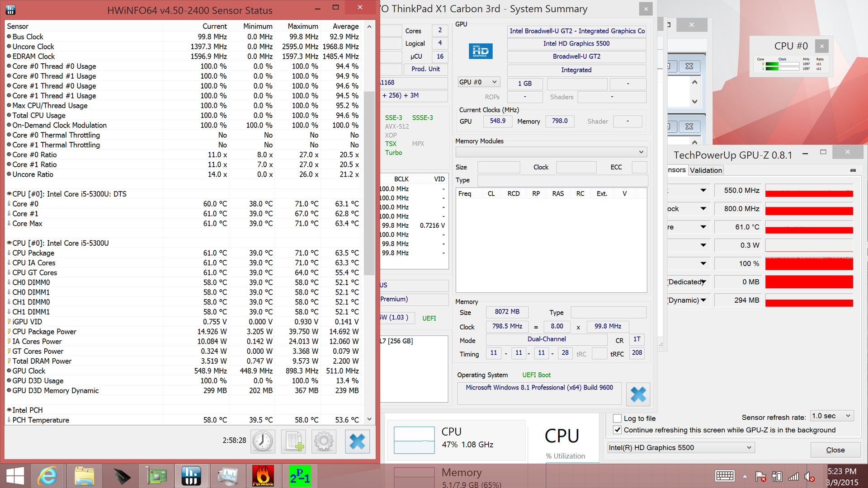The height and width of the screenshot is (488, 868).
Task: Uncheck Continue refreshing in background option
Action: (x=617, y=430)
